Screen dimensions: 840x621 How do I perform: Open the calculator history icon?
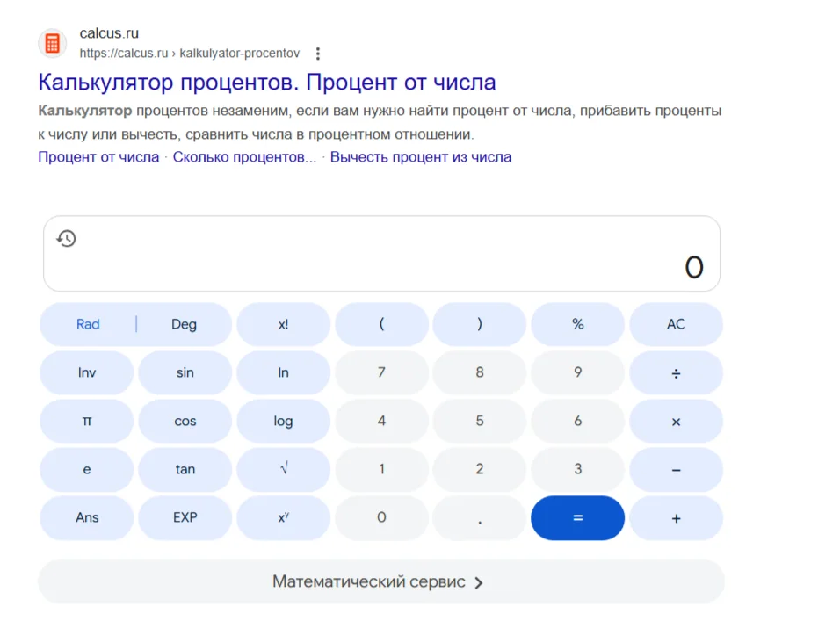click(67, 238)
